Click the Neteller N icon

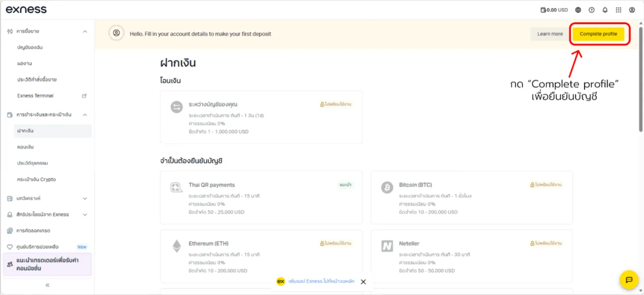(x=387, y=246)
